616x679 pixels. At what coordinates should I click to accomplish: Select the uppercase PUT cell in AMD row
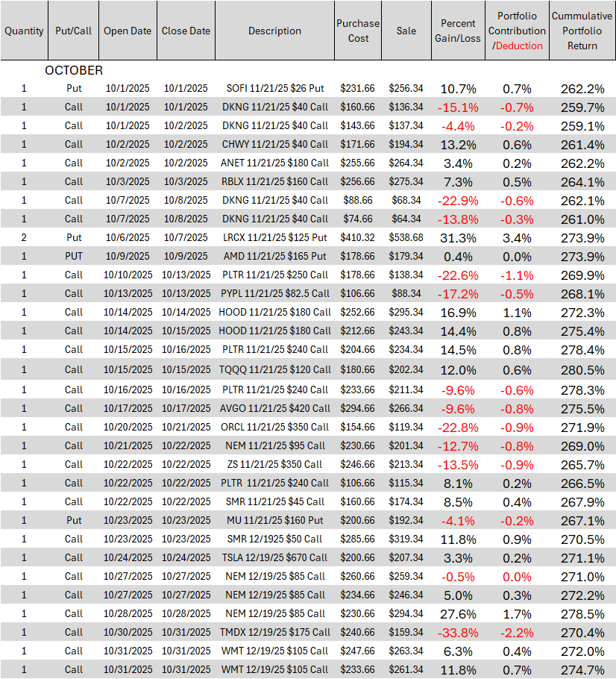[x=74, y=256]
